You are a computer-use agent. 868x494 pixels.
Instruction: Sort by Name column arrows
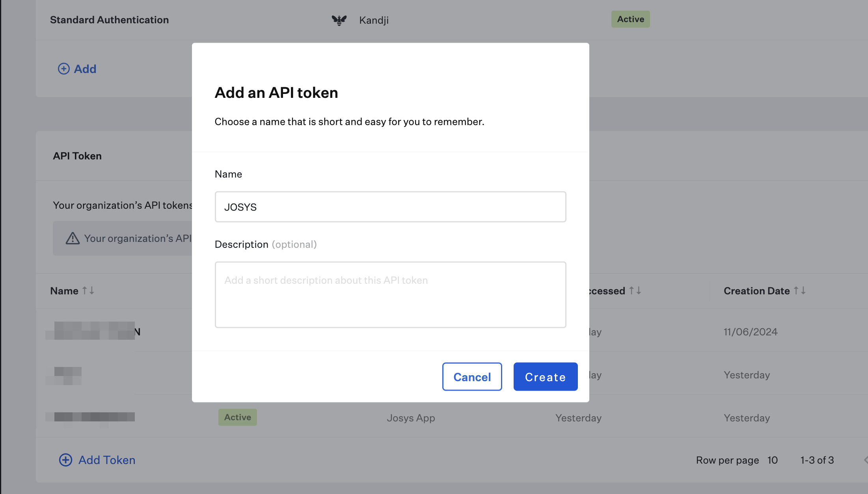pyautogui.click(x=88, y=291)
